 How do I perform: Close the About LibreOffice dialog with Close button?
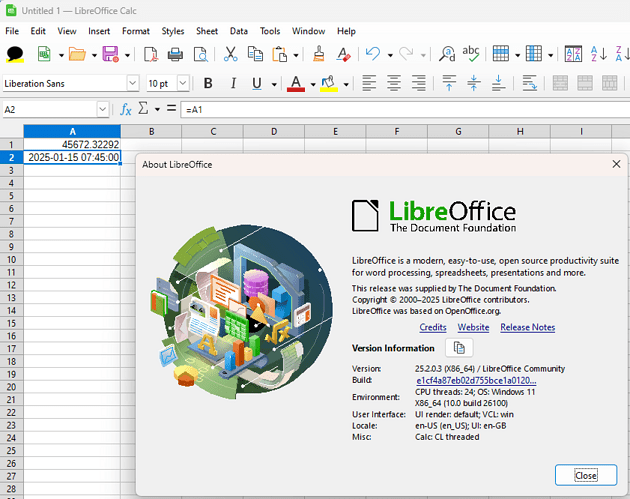point(586,475)
